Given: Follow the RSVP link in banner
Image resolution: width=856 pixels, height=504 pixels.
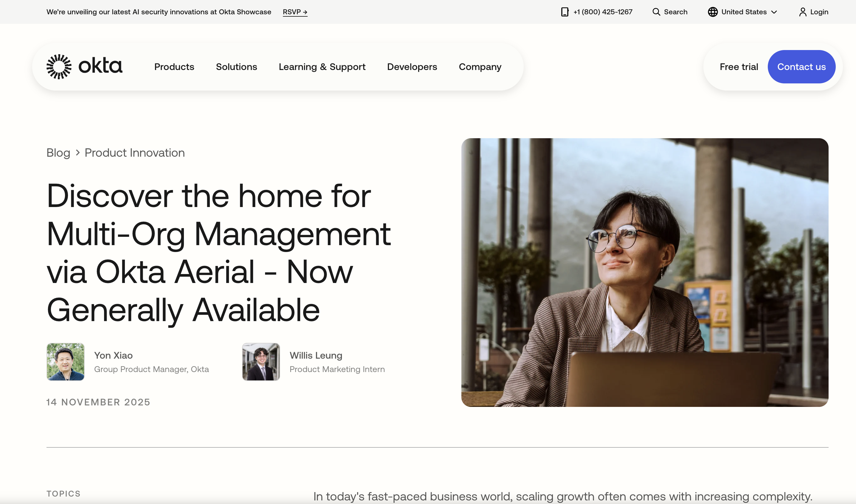Looking at the screenshot, I should (x=295, y=12).
